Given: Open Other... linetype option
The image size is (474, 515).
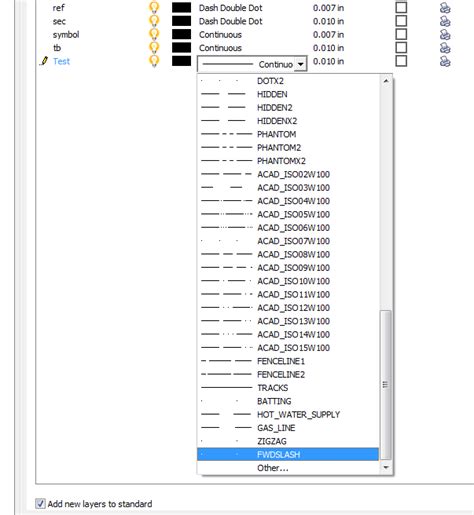Looking at the screenshot, I should click(x=288, y=468).
